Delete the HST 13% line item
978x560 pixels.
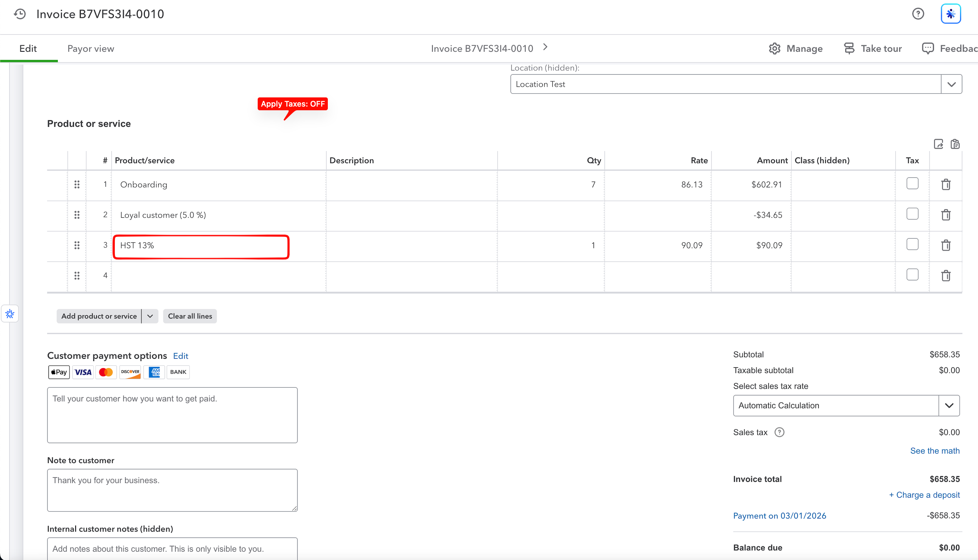click(x=946, y=245)
